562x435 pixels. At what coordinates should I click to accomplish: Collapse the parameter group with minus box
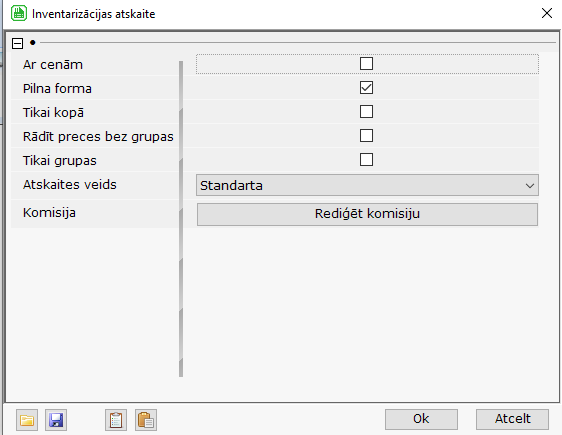tap(18, 43)
